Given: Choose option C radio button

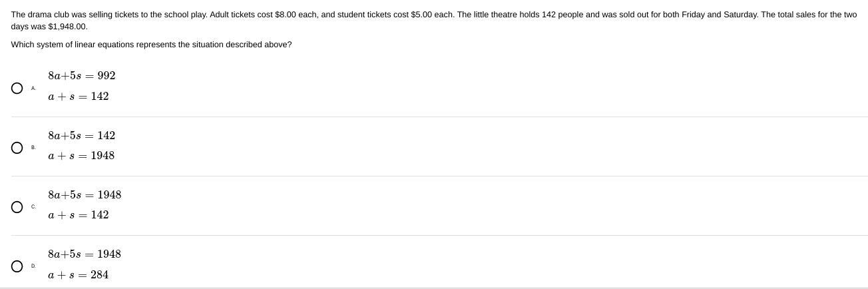Looking at the screenshot, I should pyautogui.click(x=17, y=207).
